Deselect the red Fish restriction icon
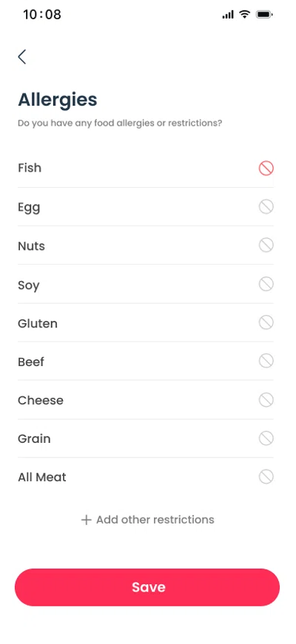296x644 pixels. (x=266, y=169)
